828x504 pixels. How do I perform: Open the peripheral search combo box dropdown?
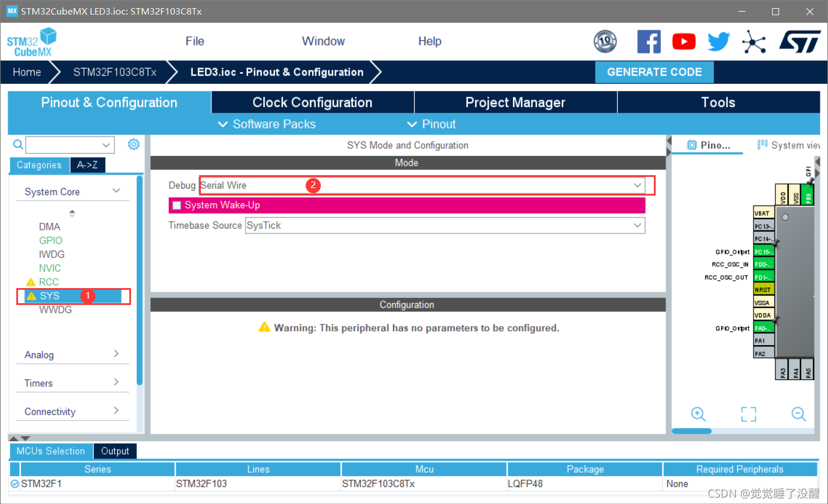pyautogui.click(x=106, y=145)
